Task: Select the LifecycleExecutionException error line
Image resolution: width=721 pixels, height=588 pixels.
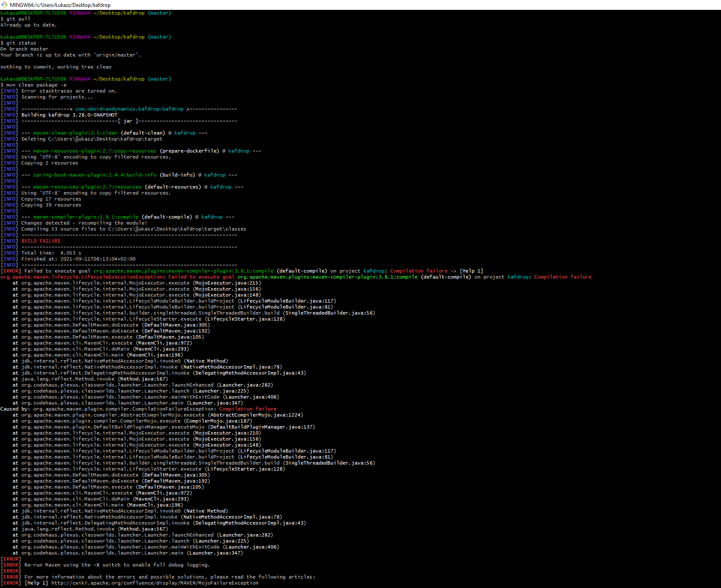Action: point(81,276)
